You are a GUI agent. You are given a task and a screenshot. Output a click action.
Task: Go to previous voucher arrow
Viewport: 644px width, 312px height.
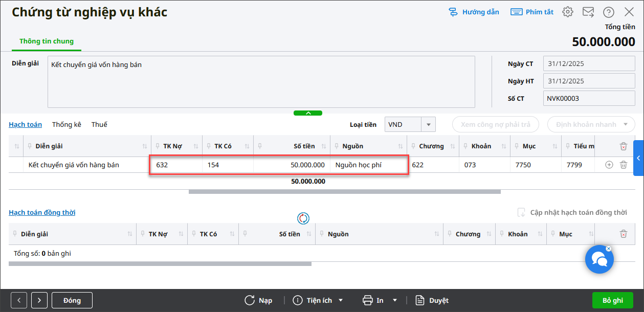point(19,300)
